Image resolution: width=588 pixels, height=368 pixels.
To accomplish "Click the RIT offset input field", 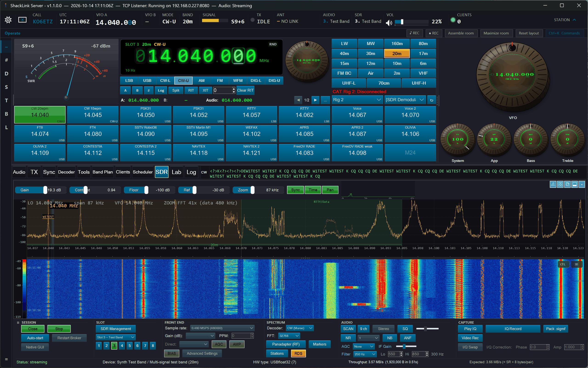I will click(223, 90).
